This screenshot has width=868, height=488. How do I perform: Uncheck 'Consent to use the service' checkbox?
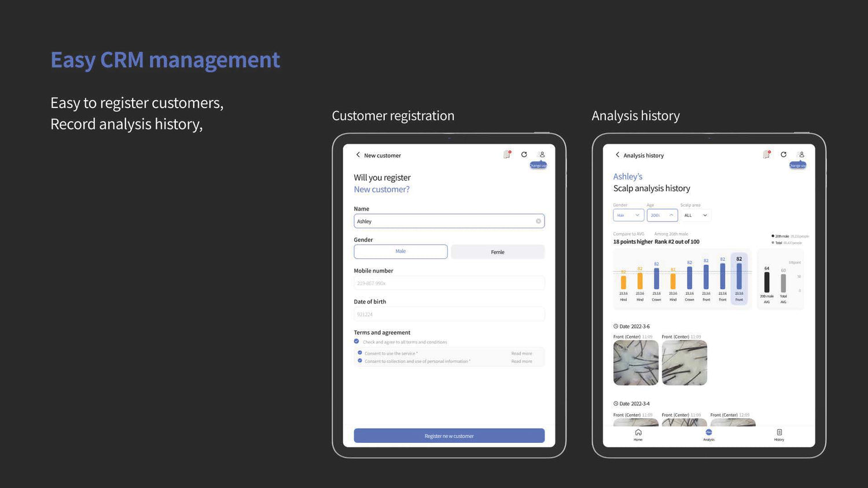pos(360,353)
